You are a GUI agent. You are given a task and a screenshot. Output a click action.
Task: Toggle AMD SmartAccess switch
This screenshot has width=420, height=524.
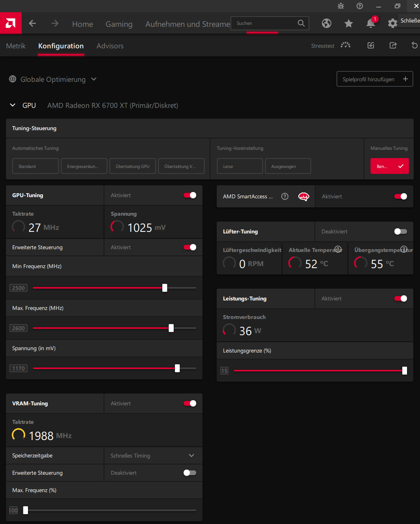401,196
